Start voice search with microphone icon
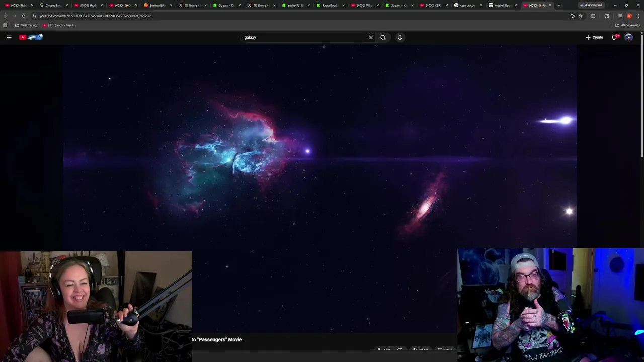This screenshot has width=644, height=362. click(400, 37)
